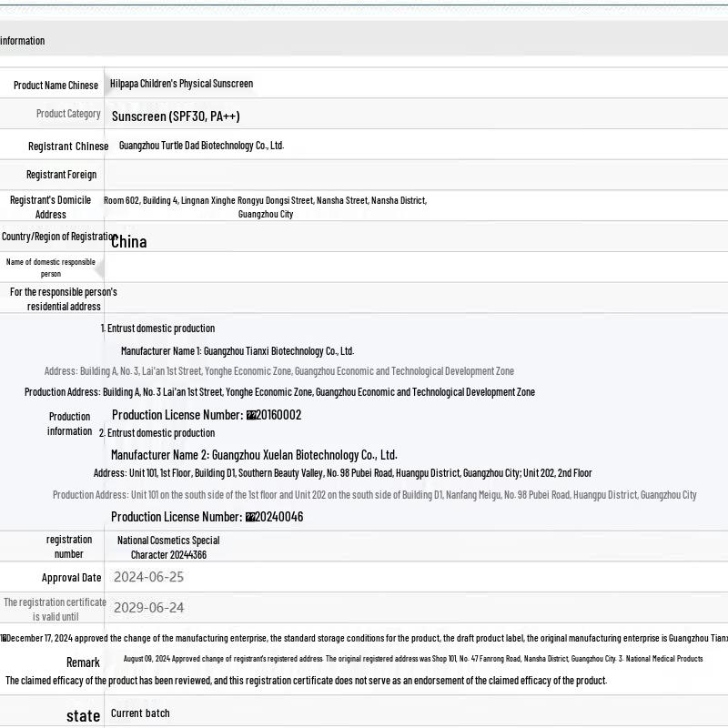728x728 pixels.
Task: Select the date '2029-06-24'
Action: (148, 607)
